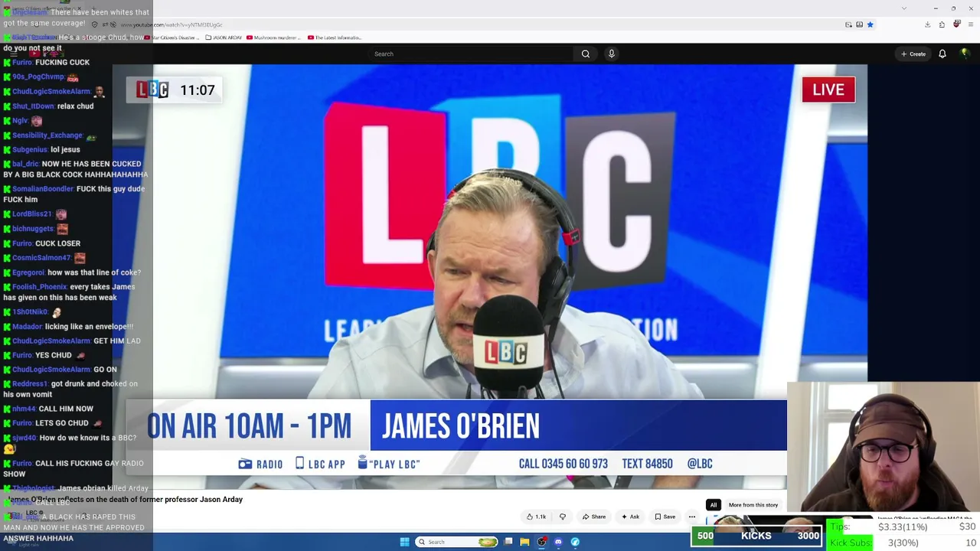Save the video with the Save button

(665, 517)
